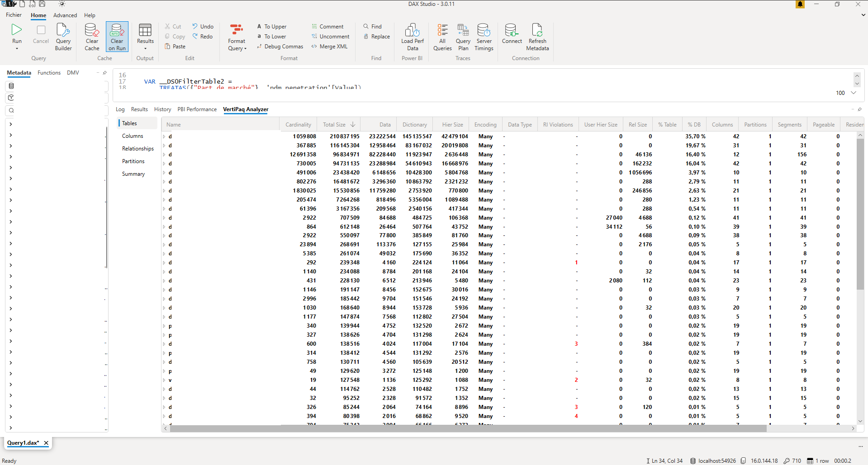Open the Help ribbon tab
The width and height of the screenshot is (868, 465).
(90, 15)
